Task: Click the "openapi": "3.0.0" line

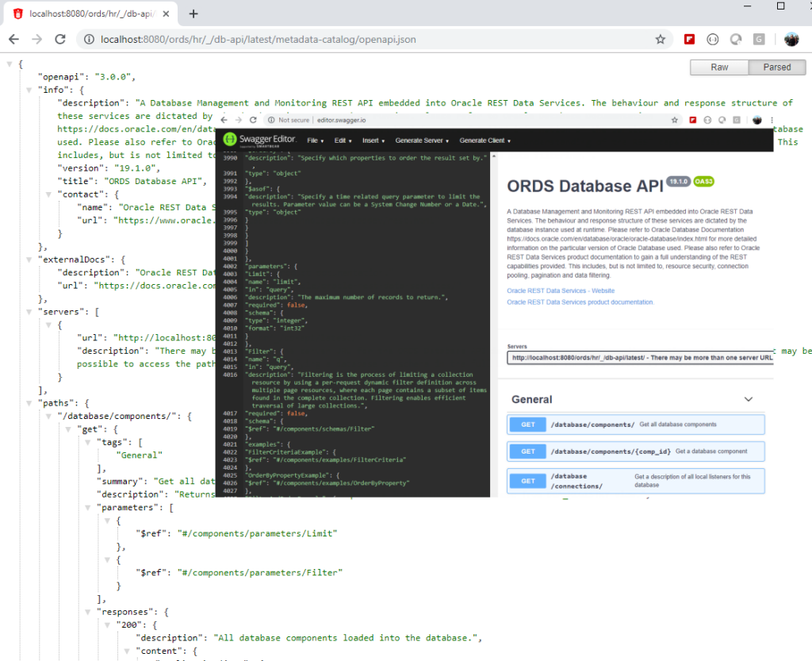Action: (x=86, y=77)
